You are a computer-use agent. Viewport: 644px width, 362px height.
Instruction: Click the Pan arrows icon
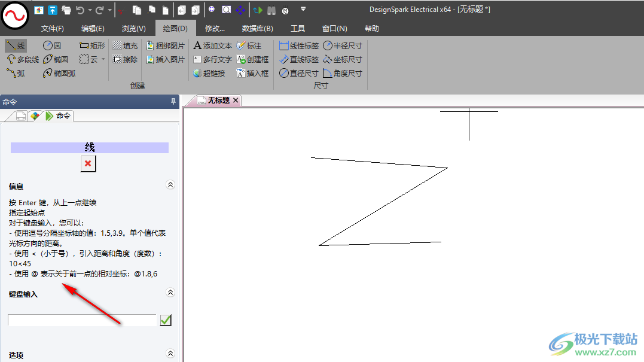click(x=241, y=10)
